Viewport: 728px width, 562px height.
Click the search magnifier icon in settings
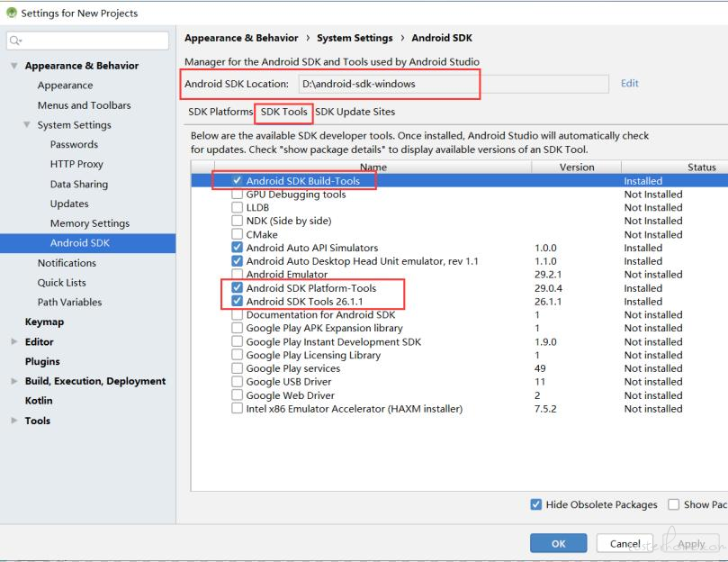[15, 41]
